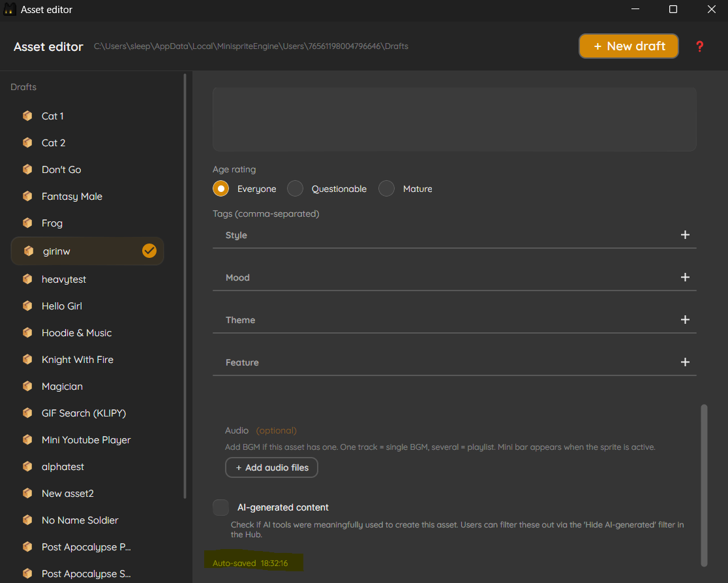Click the Drafts sidebar heading
The height and width of the screenshot is (583, 728).
(x=23, y=87)
